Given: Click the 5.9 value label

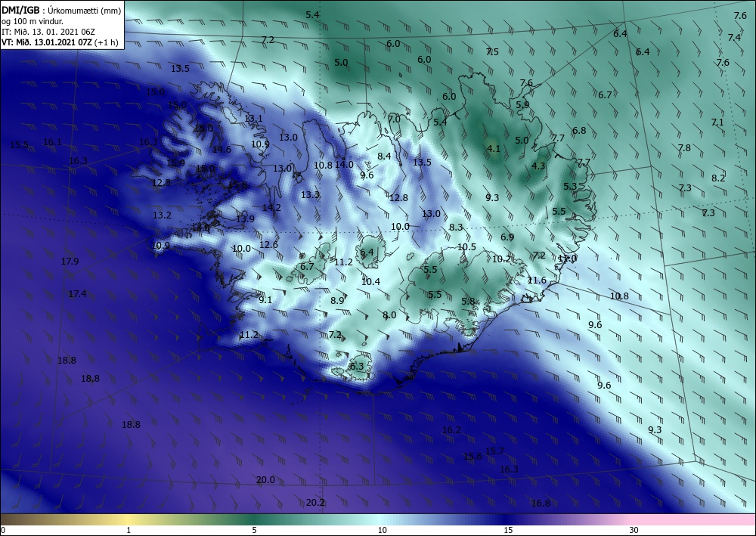Looking at the screenshot, I should (x=522, y=104).
